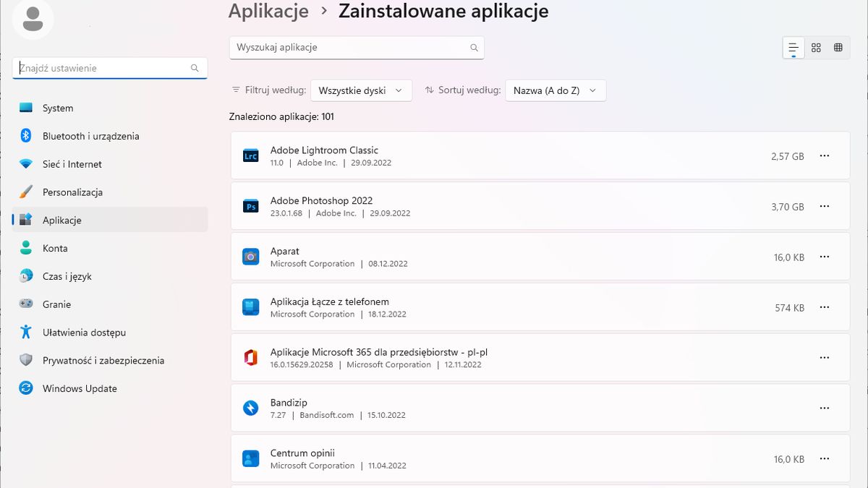Switch to table view layout
The height and width of the screenshot is (488, 868).
tap(838, 47)
